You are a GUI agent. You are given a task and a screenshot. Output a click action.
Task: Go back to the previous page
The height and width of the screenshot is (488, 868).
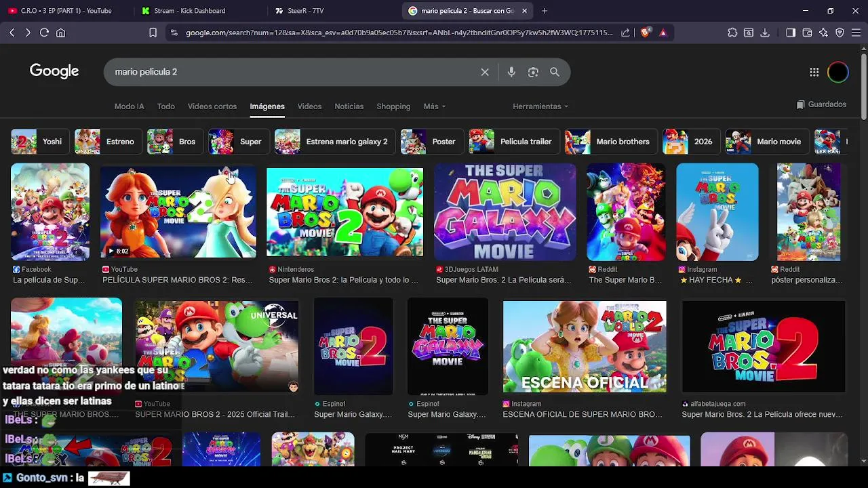coord(12,33)
